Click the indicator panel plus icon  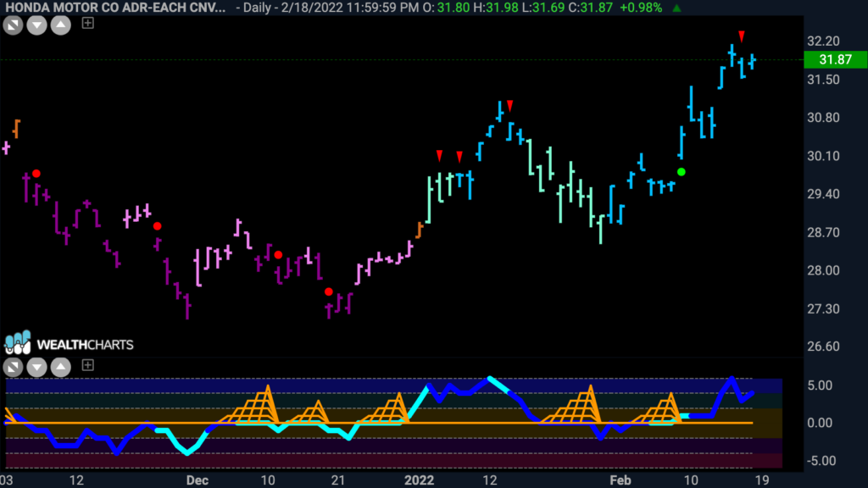87,364
